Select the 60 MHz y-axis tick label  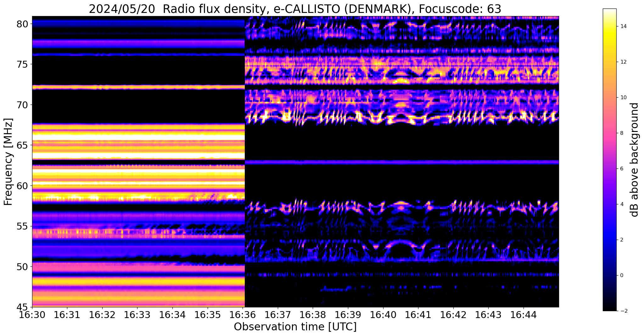(23, 186)
